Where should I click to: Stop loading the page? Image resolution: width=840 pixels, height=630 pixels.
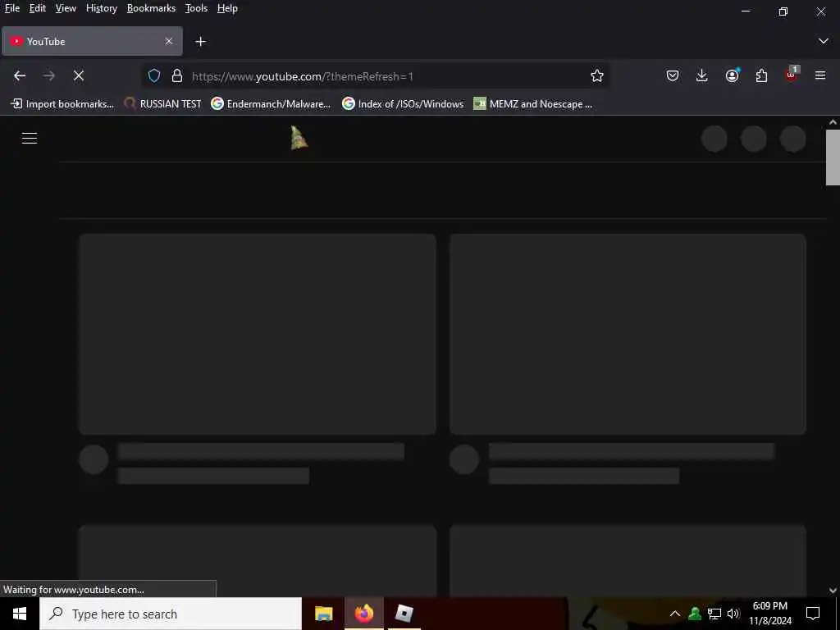(79, 76)
